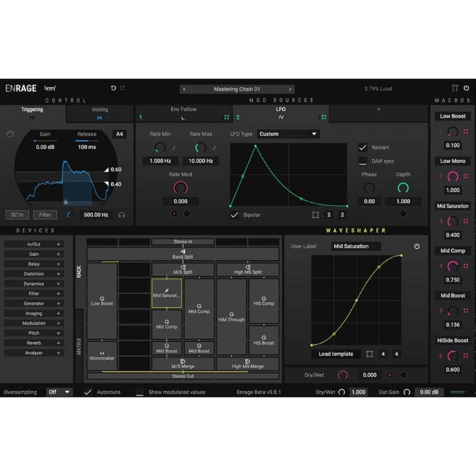Click the Load template button

(336, 354)
